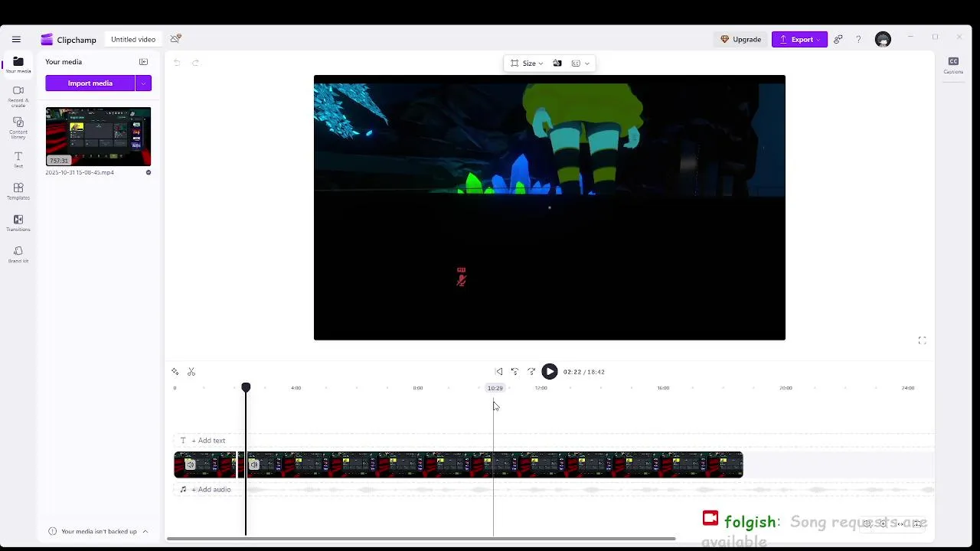980x551 pixels.
Task: Open the Transitions sidebar tab
Action: coord(18,223)
